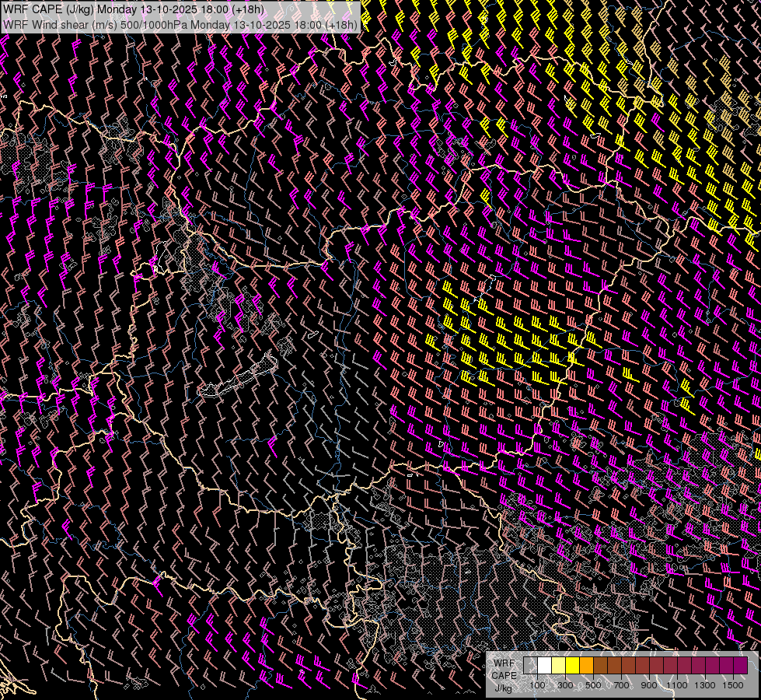
Task: Select the 1100 value on color scale
Action: click(x=677, y=685)
